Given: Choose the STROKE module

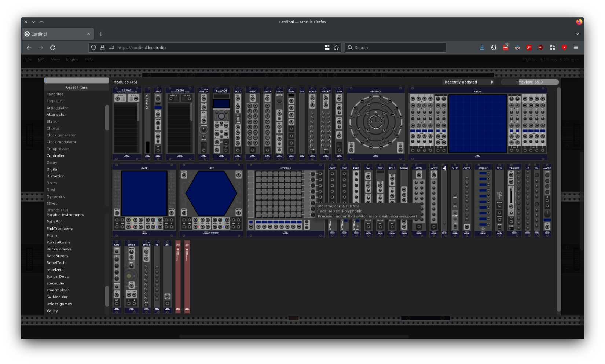Looking at the screenshot, I should coord(483,201).
